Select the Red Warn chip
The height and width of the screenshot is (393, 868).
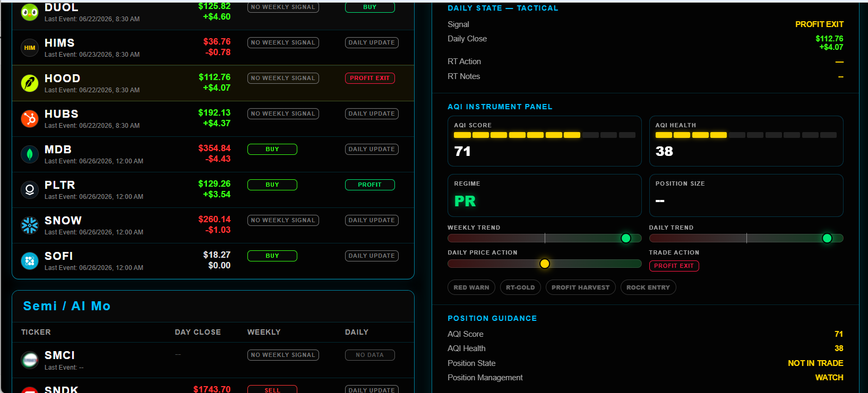coord(471,287)
